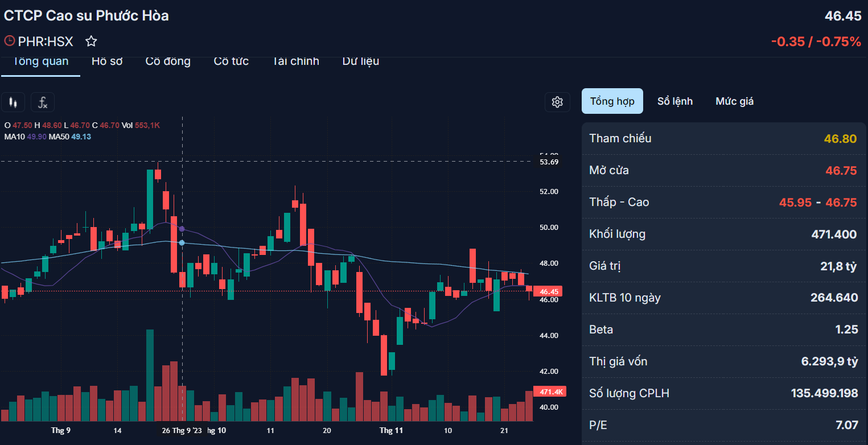Image resolution: width=868 pixels, height=445 pixels.
Task: Select the Mức giá panel tab
Action: pos(735,101)
